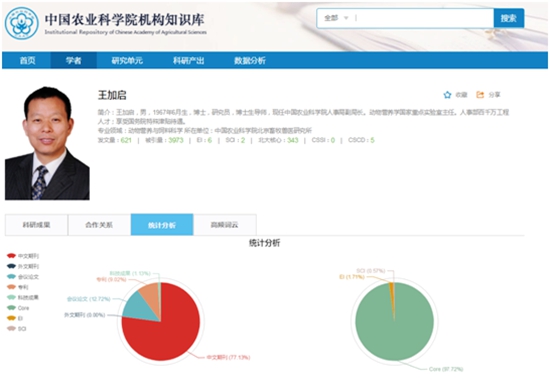This screenshot has height=389, width=550.
Task: Open the 科研产出 research output menu
Action: click(x=188, y=60)
